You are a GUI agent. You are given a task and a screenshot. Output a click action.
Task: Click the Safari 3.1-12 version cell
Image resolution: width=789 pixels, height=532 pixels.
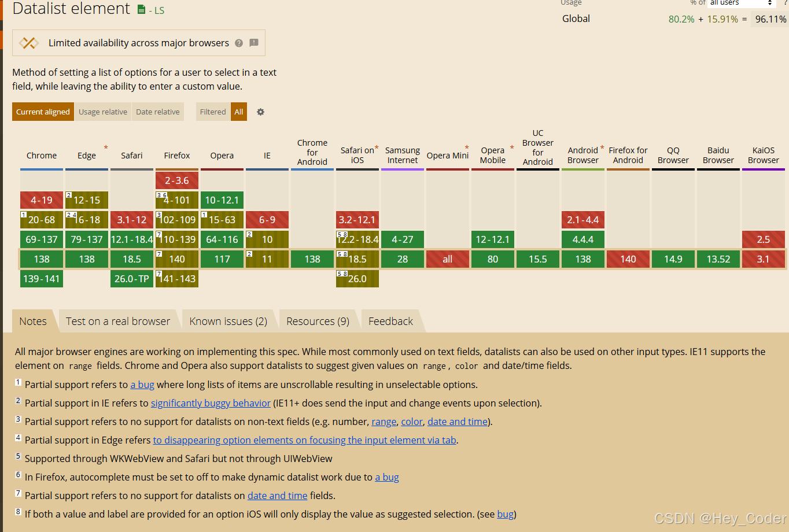(x=132, y=220)
